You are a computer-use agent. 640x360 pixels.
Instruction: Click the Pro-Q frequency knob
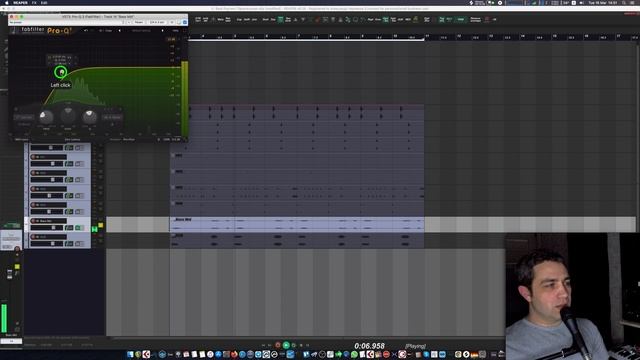point(46,117)
